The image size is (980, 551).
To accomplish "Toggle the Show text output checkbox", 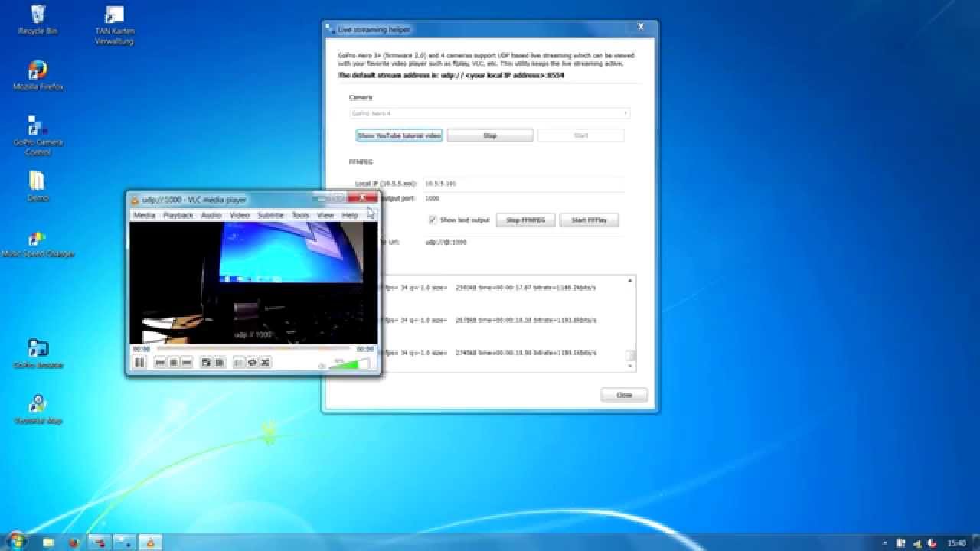I will (433, 220).
